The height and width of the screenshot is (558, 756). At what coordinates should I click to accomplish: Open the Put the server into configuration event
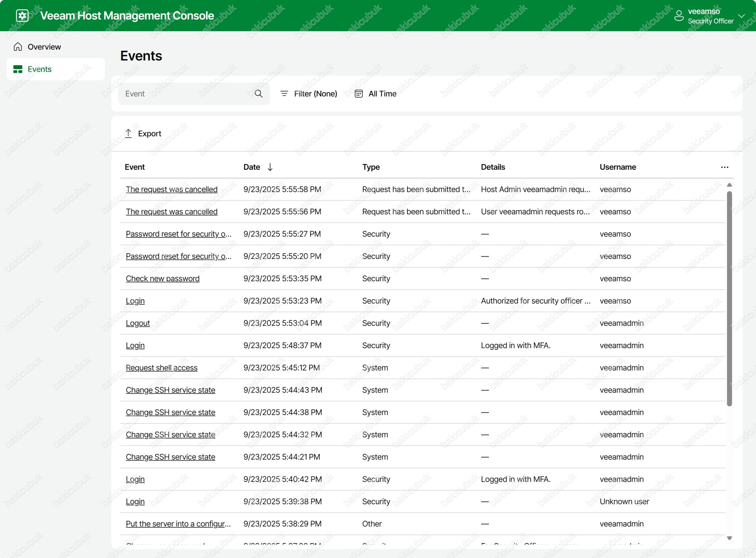tap(178, 524)
